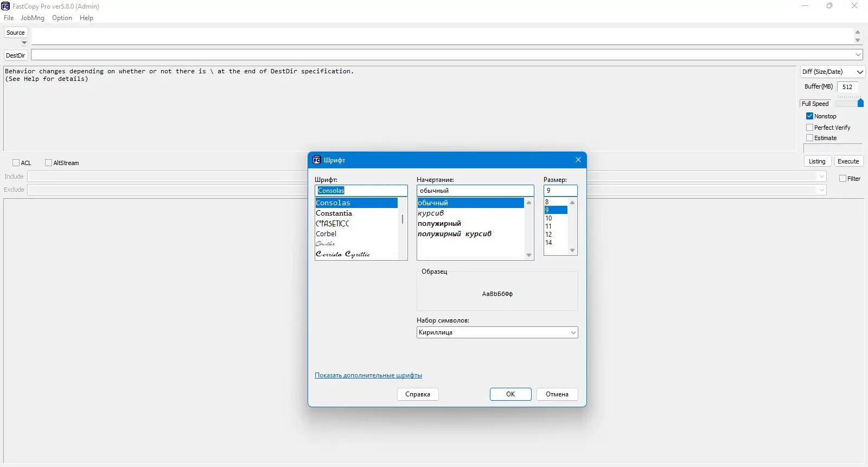Click the style list scroll up arrow
This screenshot has height=467, width=868.
tap(529, 203)
